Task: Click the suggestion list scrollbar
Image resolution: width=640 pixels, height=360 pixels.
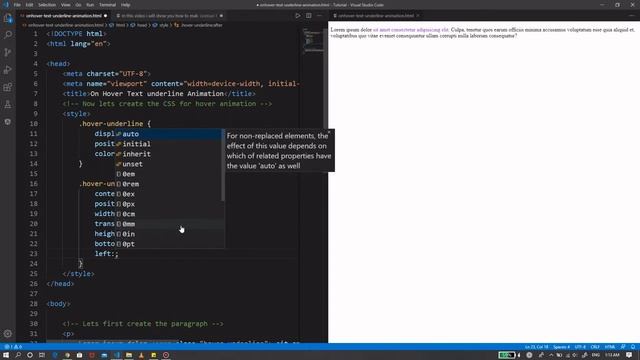Action: (x=223, y=165)
